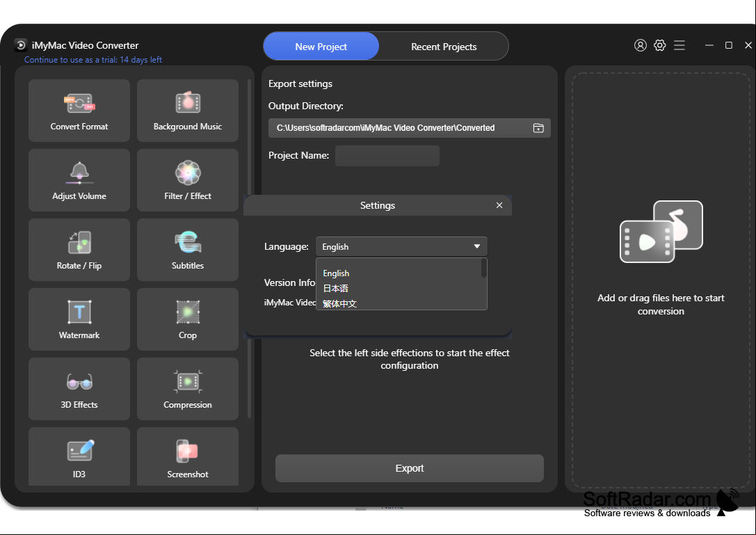756x535 pixels.
Task: Click the Version Info label
Action: (289, 282)
